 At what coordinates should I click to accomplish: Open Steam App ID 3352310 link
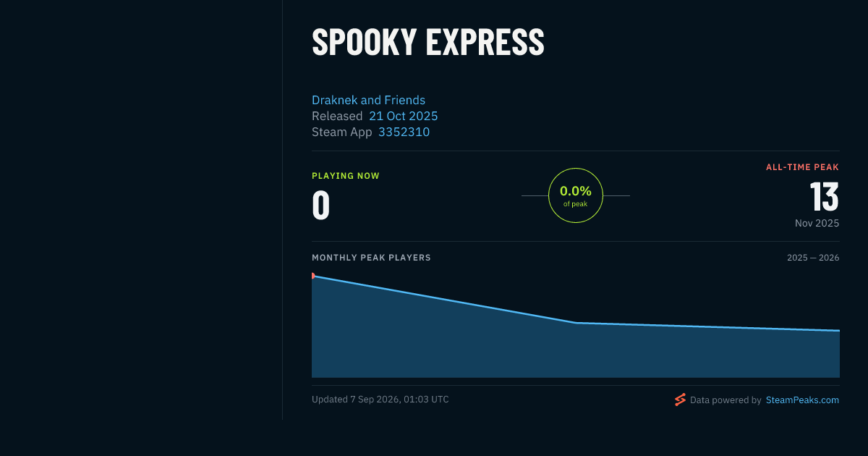[404, 132]
